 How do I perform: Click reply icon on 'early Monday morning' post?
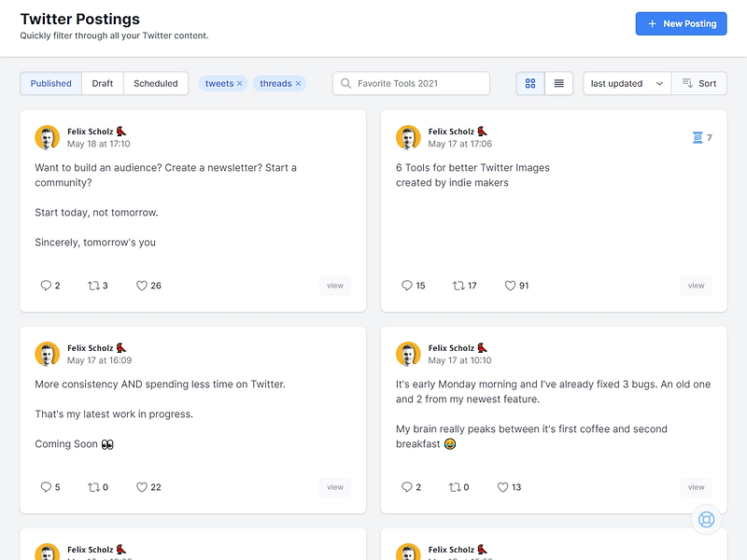click(407, 487)
